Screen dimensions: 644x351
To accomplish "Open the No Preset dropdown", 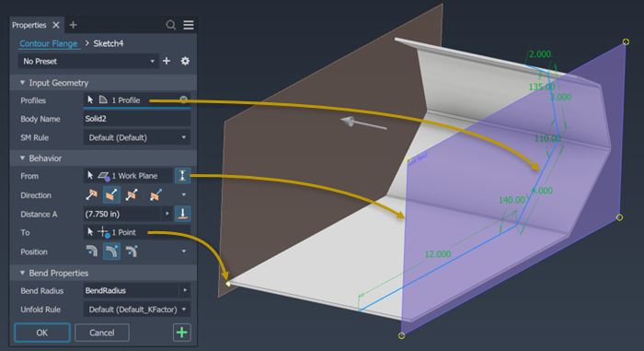I will 88,61.
